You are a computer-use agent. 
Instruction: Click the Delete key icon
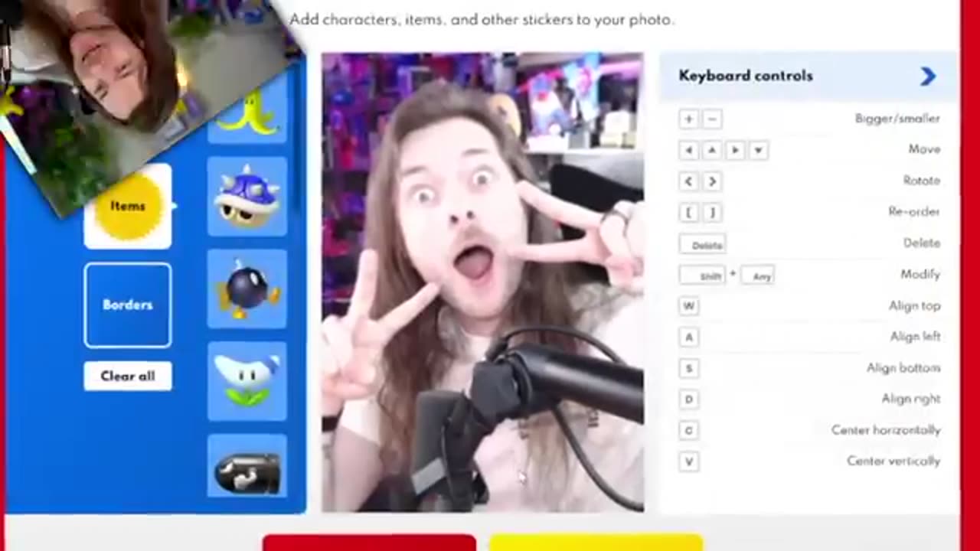point(703,243)
